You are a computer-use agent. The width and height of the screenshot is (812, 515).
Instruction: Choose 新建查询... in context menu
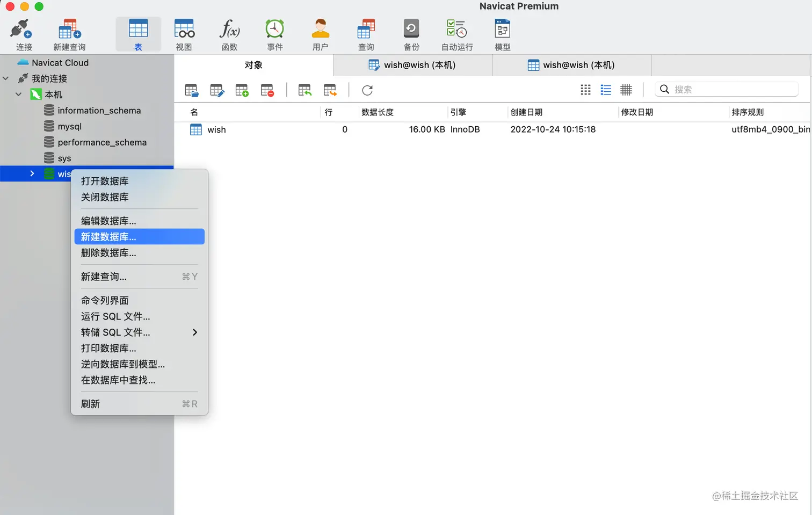pos(140,277)
